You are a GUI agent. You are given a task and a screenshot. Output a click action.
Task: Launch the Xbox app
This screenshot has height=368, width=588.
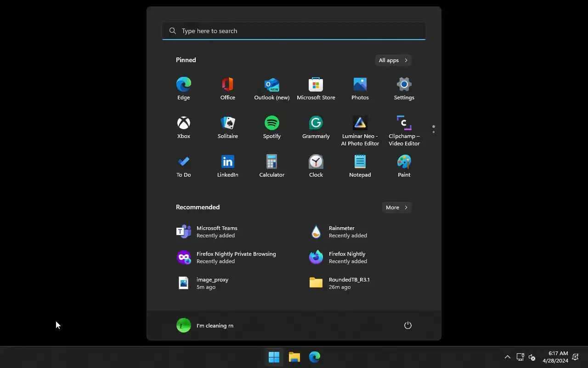[x=184, y=127]
